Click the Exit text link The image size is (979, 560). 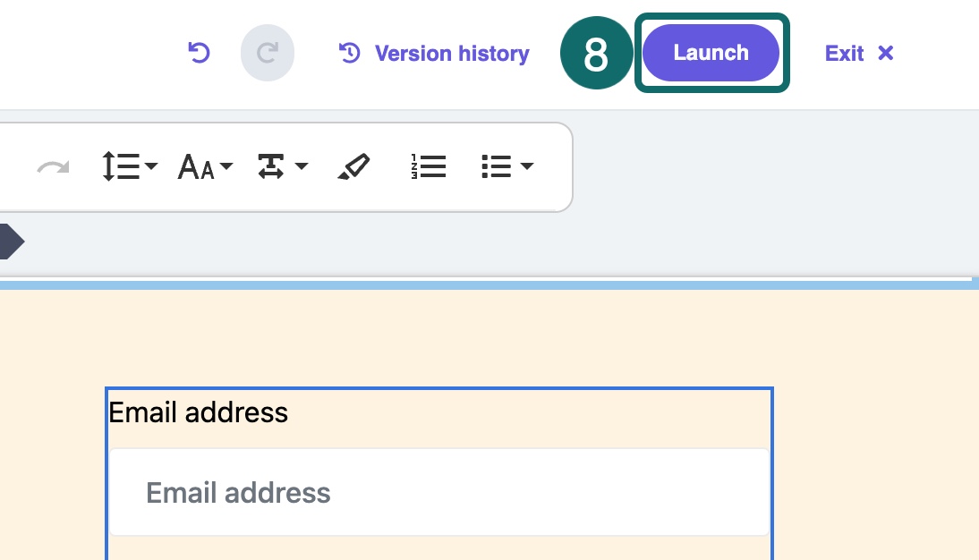(844, 54)
